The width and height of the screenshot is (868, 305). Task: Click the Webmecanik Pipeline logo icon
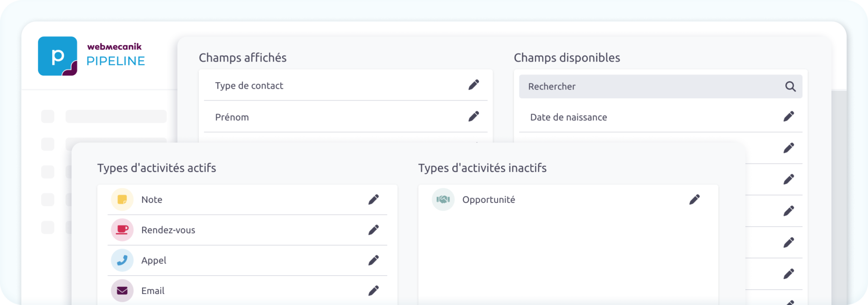point(58,56)
